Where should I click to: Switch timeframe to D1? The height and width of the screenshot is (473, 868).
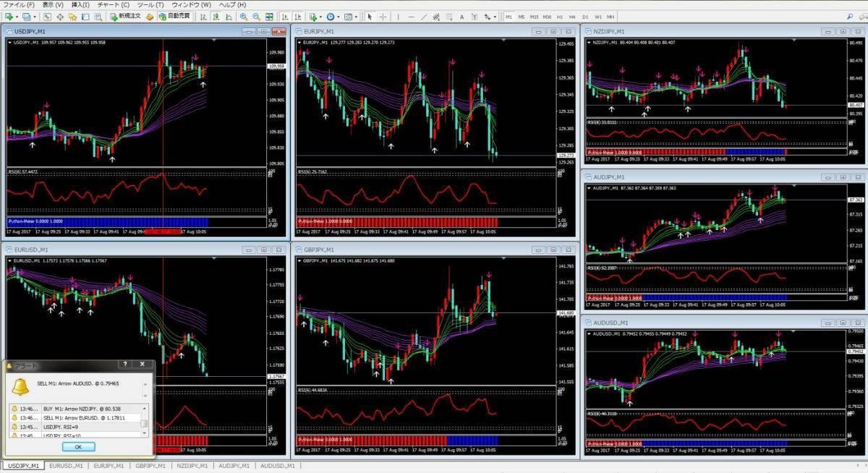pyautogui.click(x=585, y=17)
